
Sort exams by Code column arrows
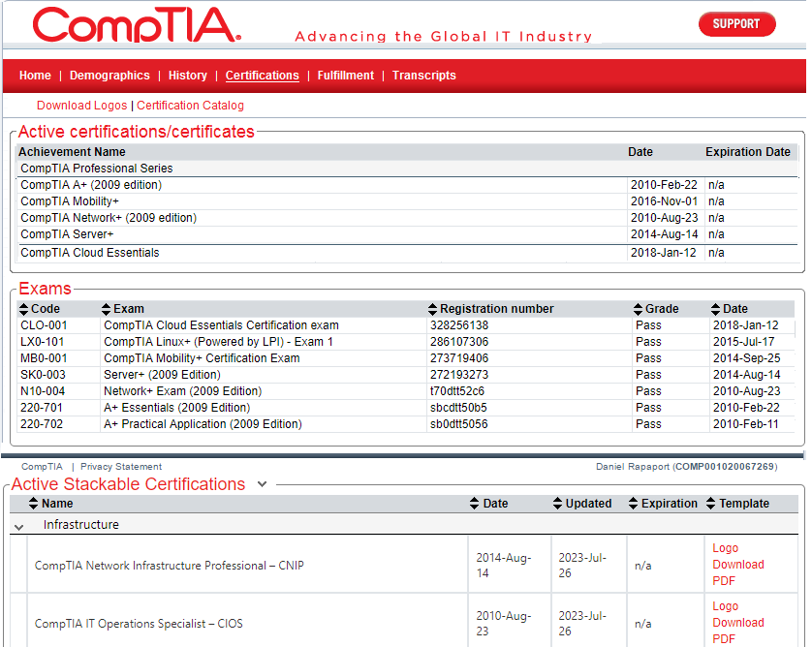pos(23,309)
